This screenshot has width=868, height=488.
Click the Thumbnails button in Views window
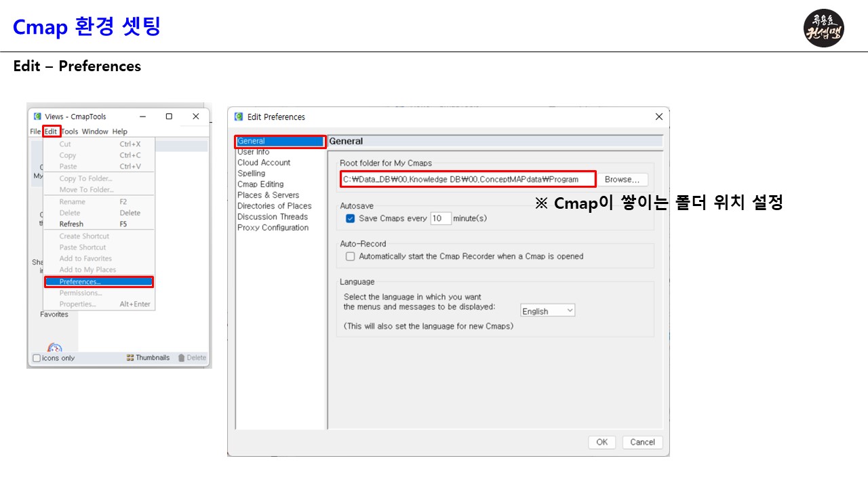pos(148,358)
